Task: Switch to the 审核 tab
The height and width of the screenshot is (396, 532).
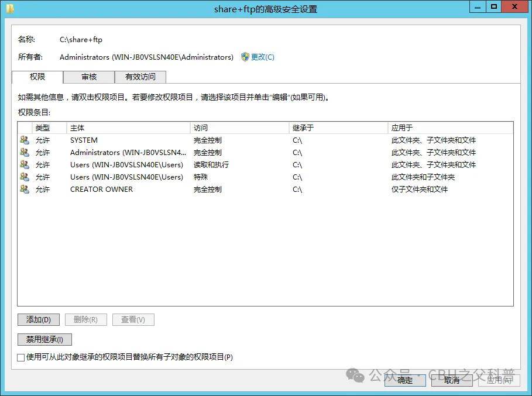Action: click(x=89, y=77)
